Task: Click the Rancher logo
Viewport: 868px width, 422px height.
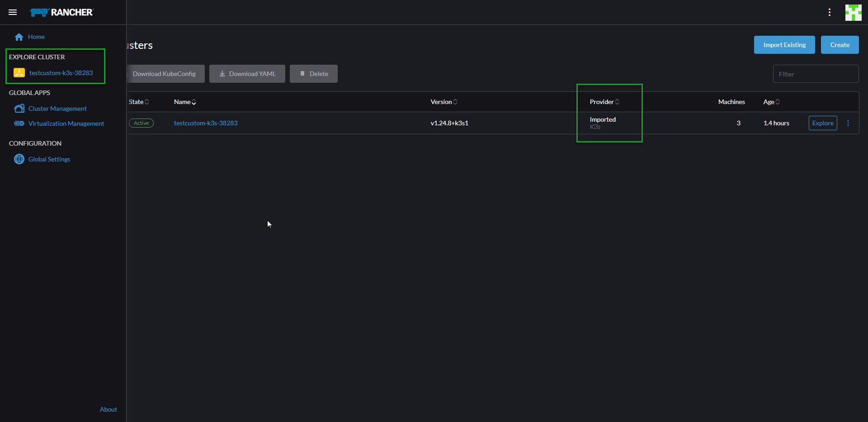Action: (x=61, y=12)
